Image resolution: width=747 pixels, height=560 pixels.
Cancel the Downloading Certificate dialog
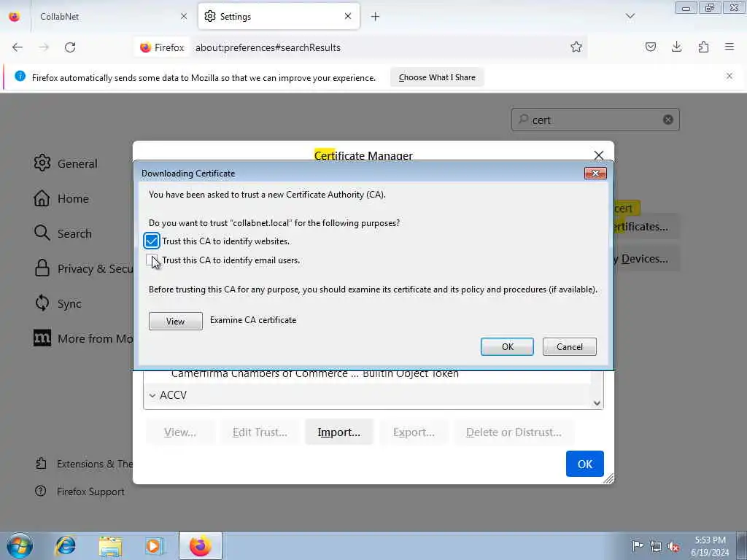(569, 346)
